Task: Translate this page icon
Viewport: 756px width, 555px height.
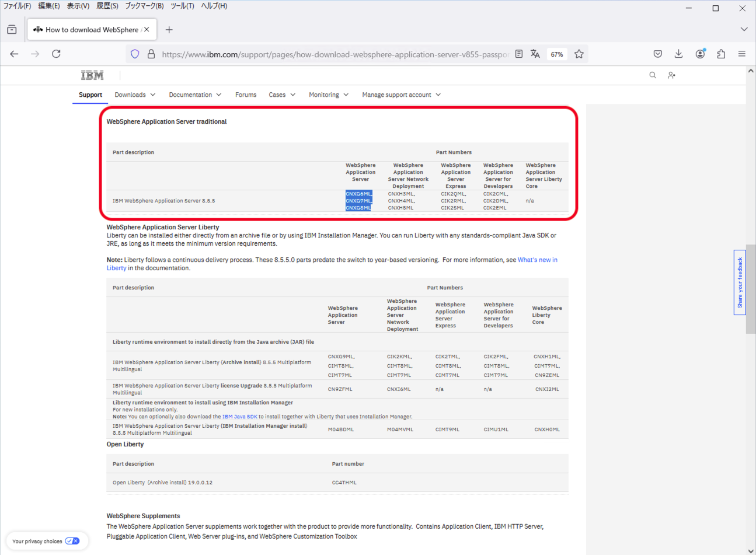Action: (535, 54)
